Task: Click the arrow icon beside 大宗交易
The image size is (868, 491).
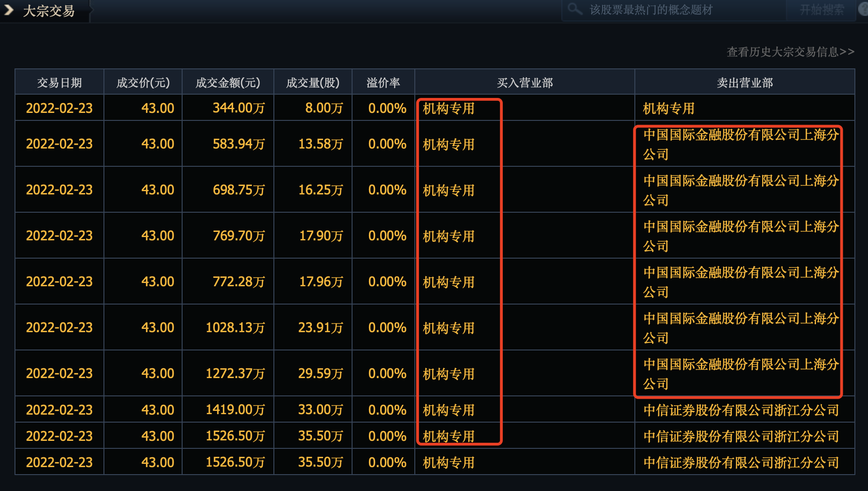Action: tap(8, 10)
